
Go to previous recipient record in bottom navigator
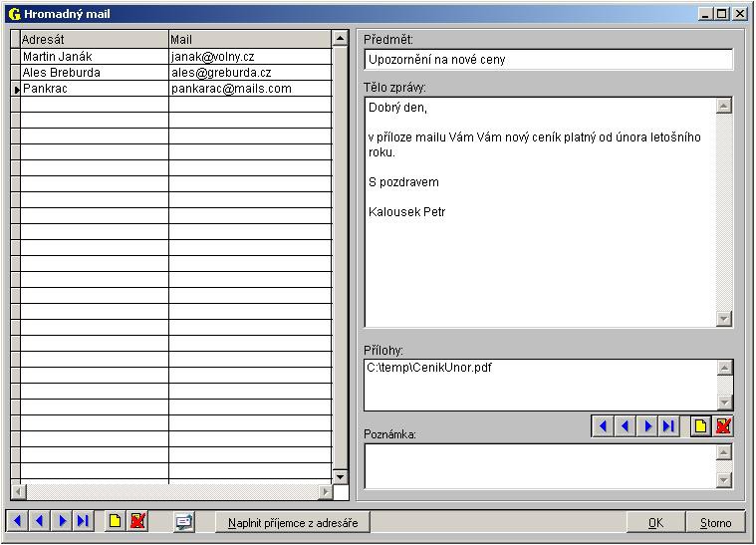tap(40, 521)
